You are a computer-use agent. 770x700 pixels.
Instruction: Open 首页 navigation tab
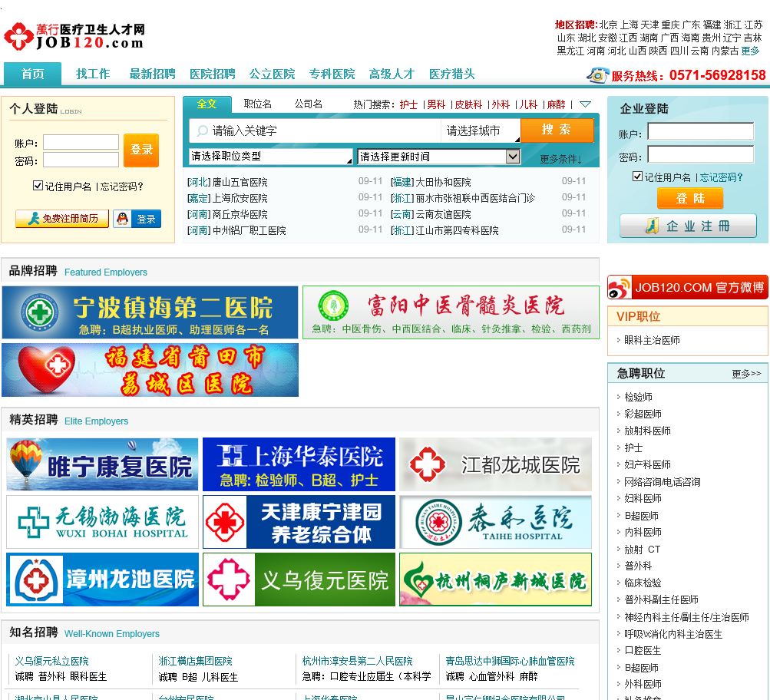(x=32, y=74)
